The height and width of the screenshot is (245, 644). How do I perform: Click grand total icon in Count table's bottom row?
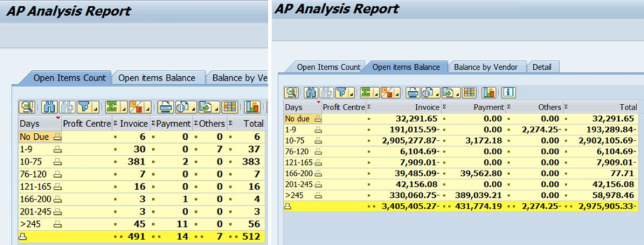(23, 237)
